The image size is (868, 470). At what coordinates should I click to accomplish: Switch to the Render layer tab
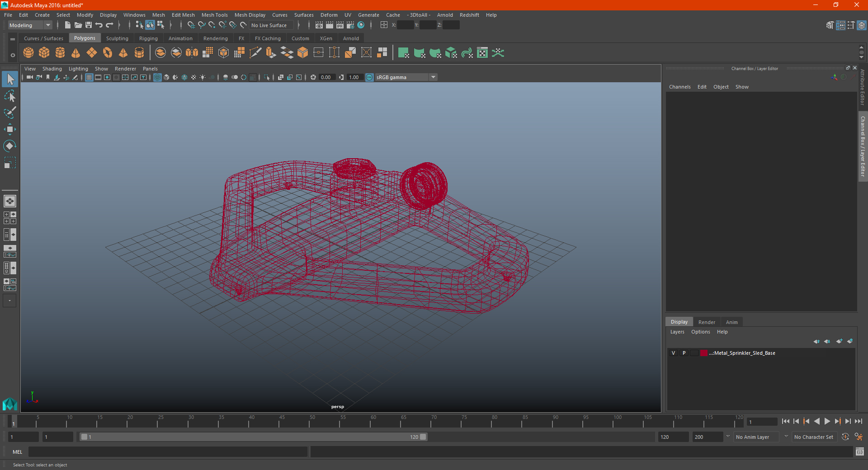[x=707, y=322]
